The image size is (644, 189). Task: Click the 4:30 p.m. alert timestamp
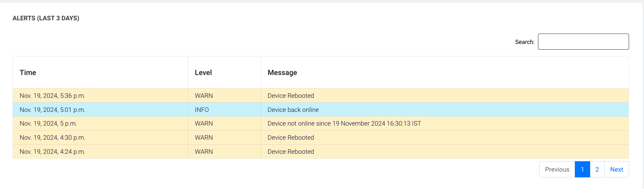53,138
